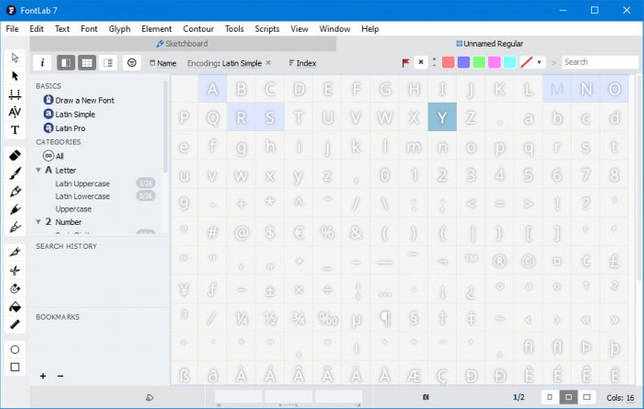Open the Contour menu
The height and width of the screenshot is (409, 644).
pos(198,29)
